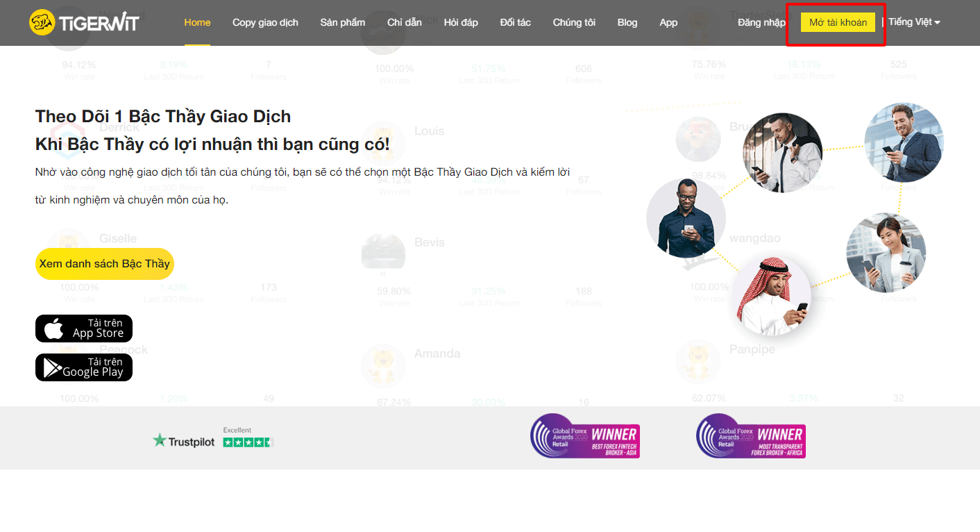Open the Trustpilot rating logo

[x=184, y=440]
